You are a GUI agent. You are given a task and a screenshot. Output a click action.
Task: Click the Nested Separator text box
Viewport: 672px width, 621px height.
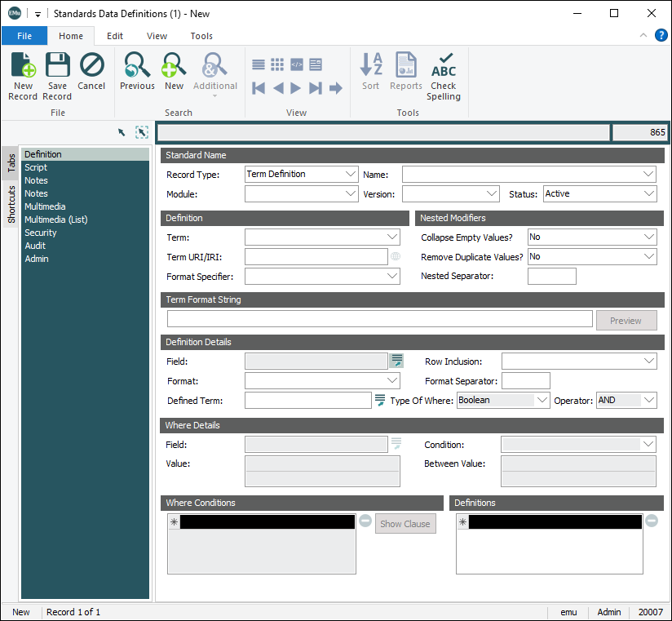(x=551, y=276)
